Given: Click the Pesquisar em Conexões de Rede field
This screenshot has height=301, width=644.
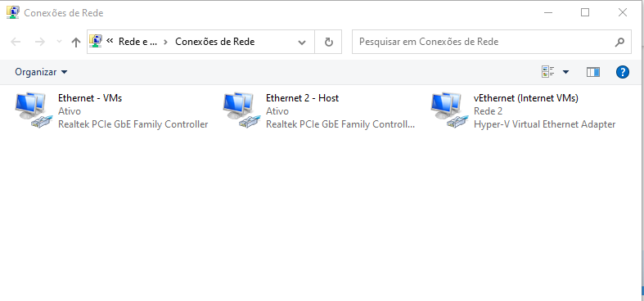Looking at the screenshot, I should pos(483,42).
